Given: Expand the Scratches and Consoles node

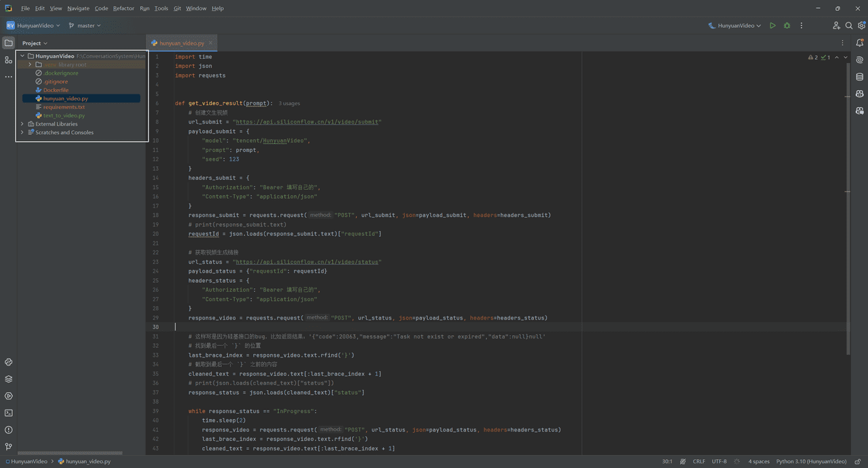Looking at the screenshot, I should (x=22, y=132).
